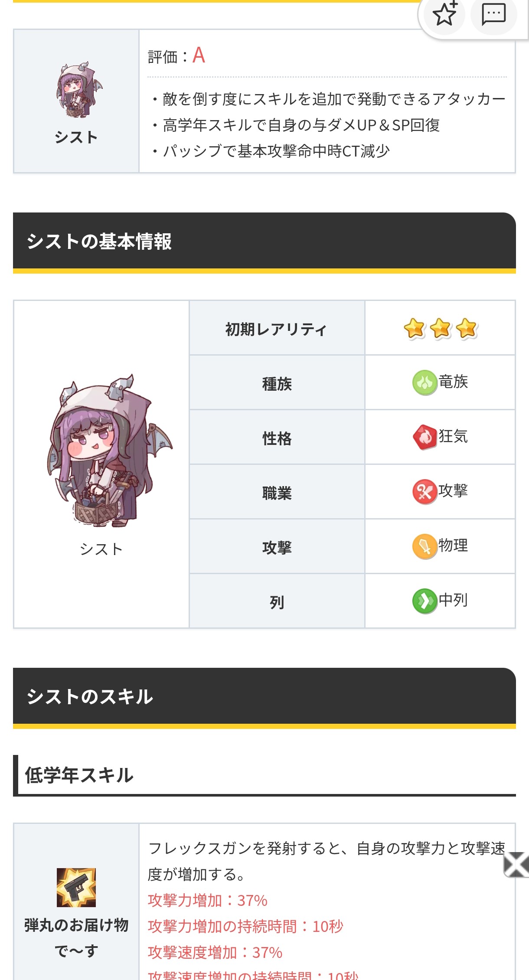Tap the three-star rarity stars
Viewport: 529px width, 980px height.
[440, 328]
